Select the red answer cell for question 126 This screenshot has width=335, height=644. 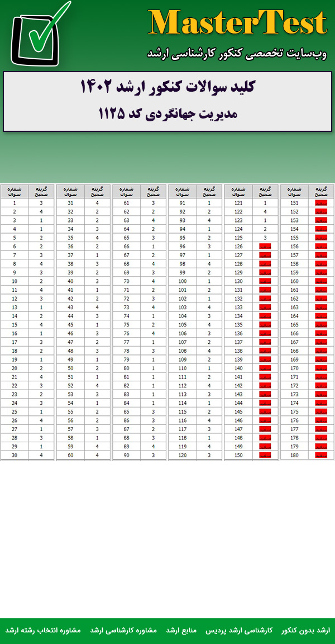(x=265, y=247)
